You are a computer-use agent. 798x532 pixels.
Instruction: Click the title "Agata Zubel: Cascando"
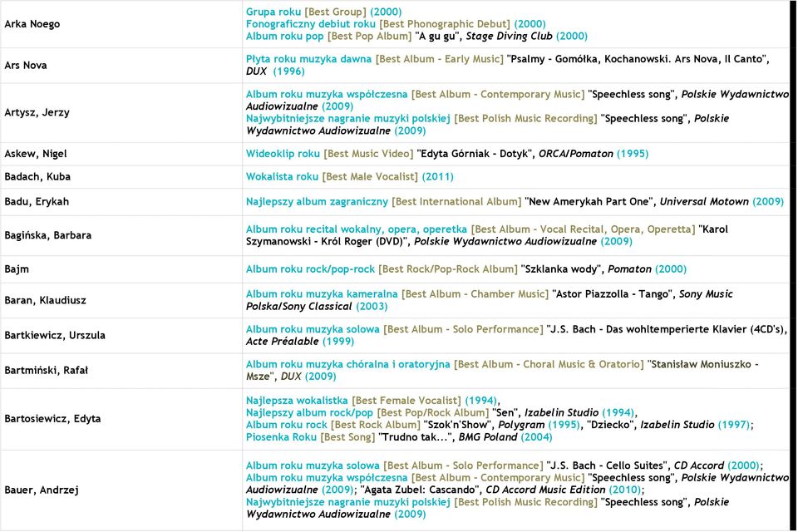pyautogui.click(x=419, y=490)
